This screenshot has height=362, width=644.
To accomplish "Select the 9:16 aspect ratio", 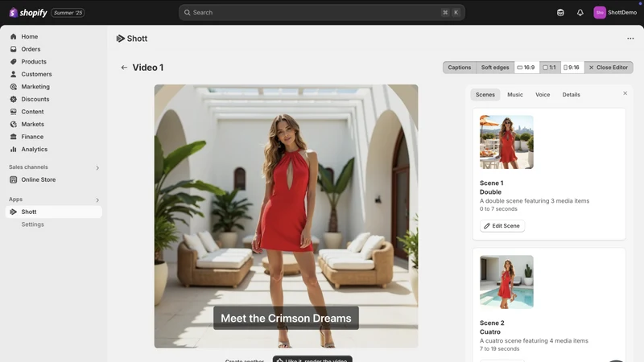I will pos(572,68).
